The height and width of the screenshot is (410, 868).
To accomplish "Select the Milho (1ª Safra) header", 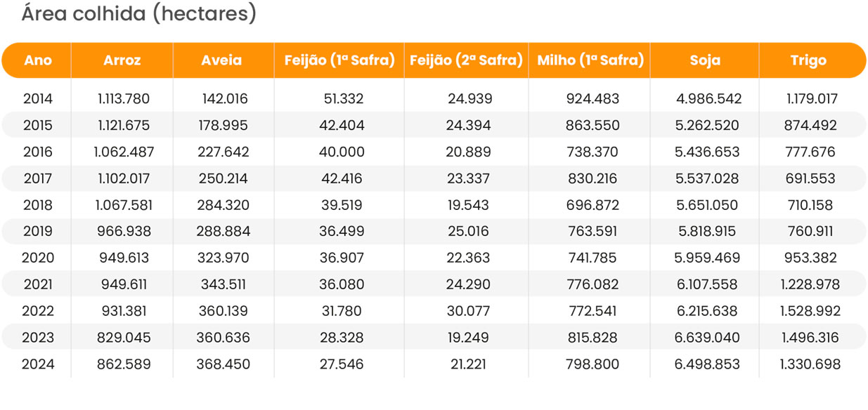I will tap(590, 60).
